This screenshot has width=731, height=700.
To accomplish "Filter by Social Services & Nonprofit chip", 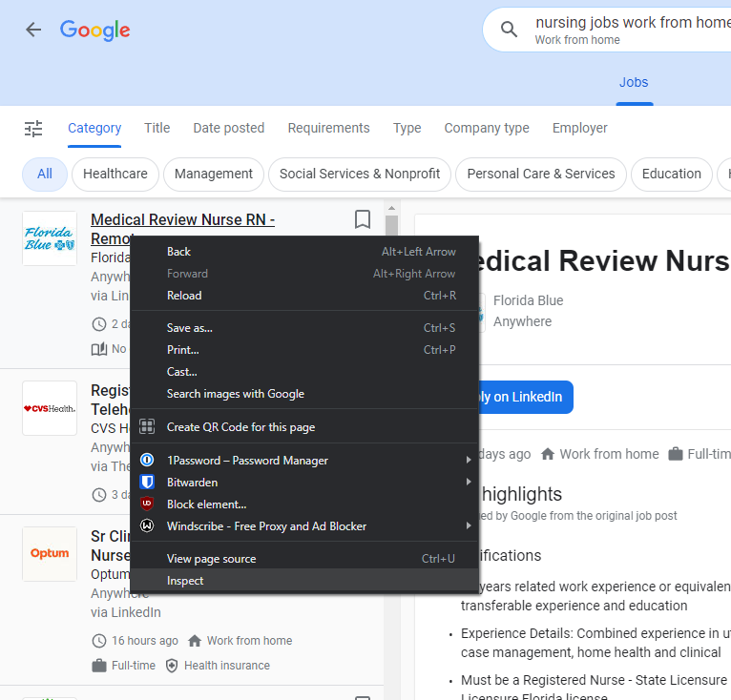I will click(x=360, y=174).
